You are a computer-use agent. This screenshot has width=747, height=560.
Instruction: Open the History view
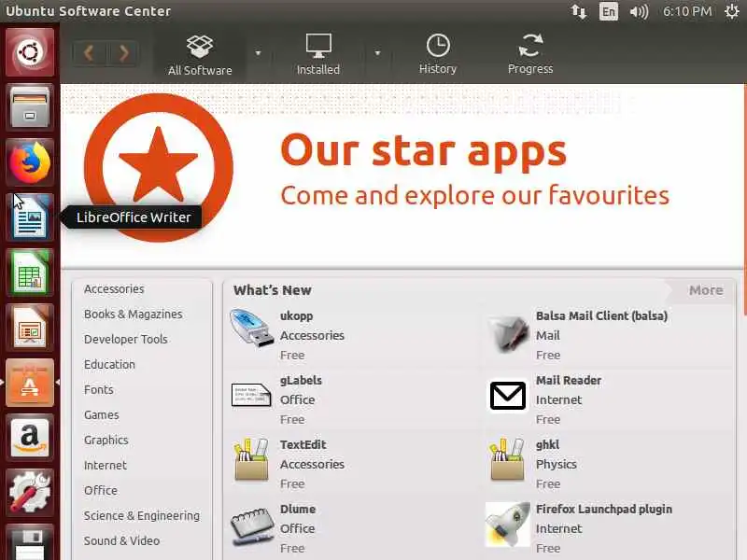pyautogui.click(x=438, y=55)
